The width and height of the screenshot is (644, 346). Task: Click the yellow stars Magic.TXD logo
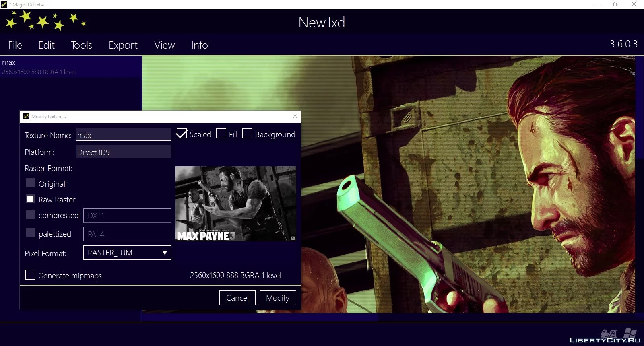(45, 21)
